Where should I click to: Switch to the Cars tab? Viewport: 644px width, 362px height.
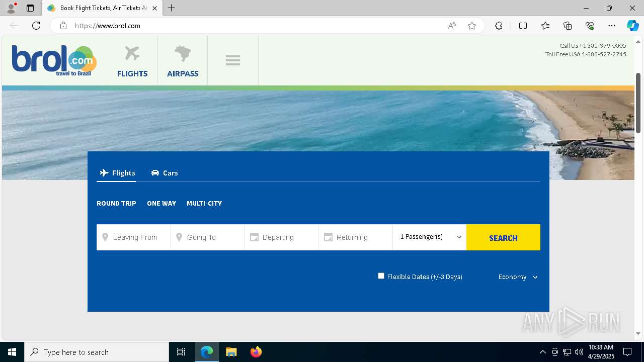[165, 173]
